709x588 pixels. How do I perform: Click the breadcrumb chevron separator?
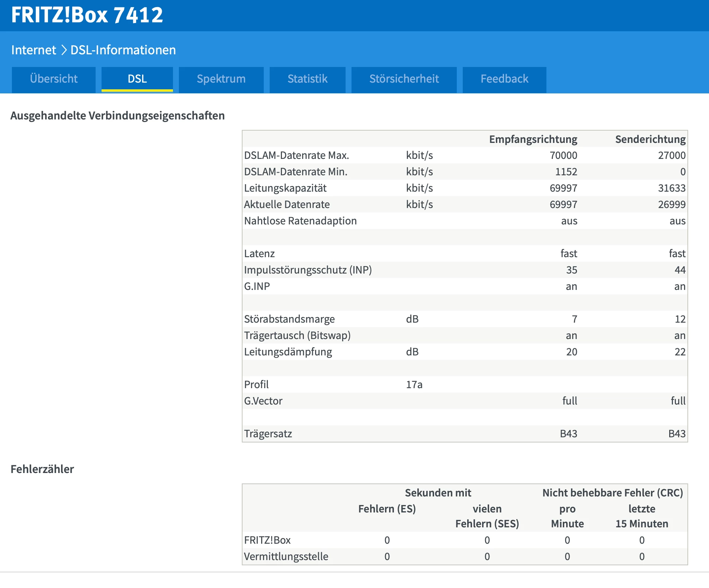(64, 50)
